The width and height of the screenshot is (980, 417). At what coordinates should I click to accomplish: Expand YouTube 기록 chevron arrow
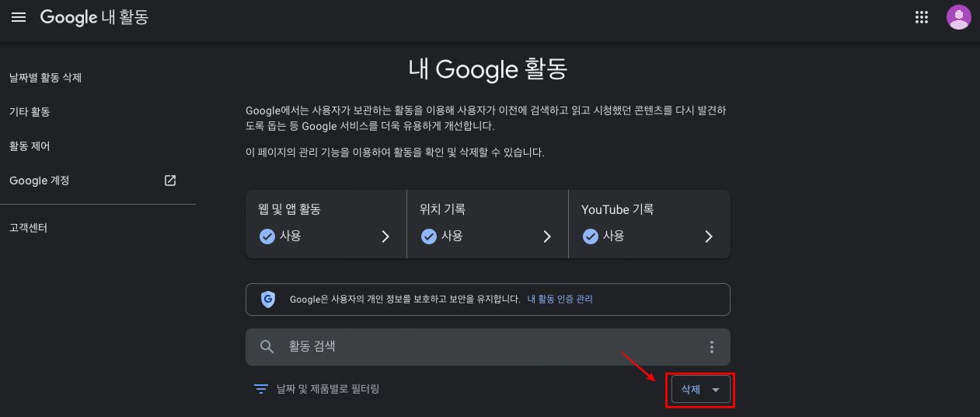coord(709,237)
